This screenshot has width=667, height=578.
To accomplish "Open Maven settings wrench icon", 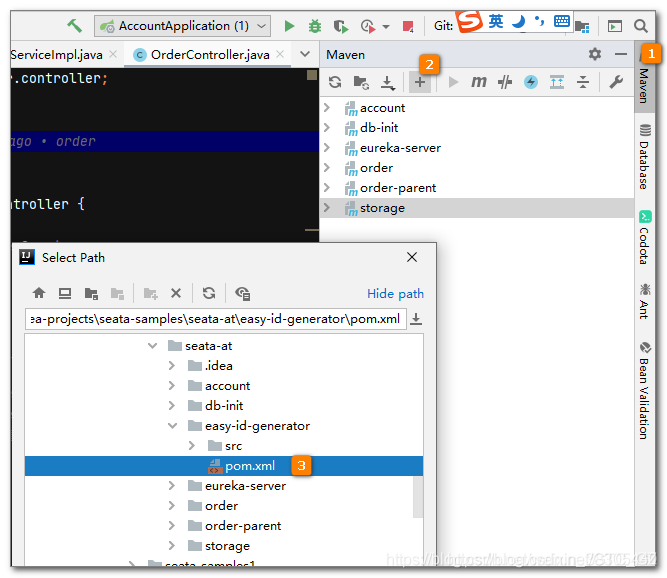I will pyautogui.click(x=616, y=82).
